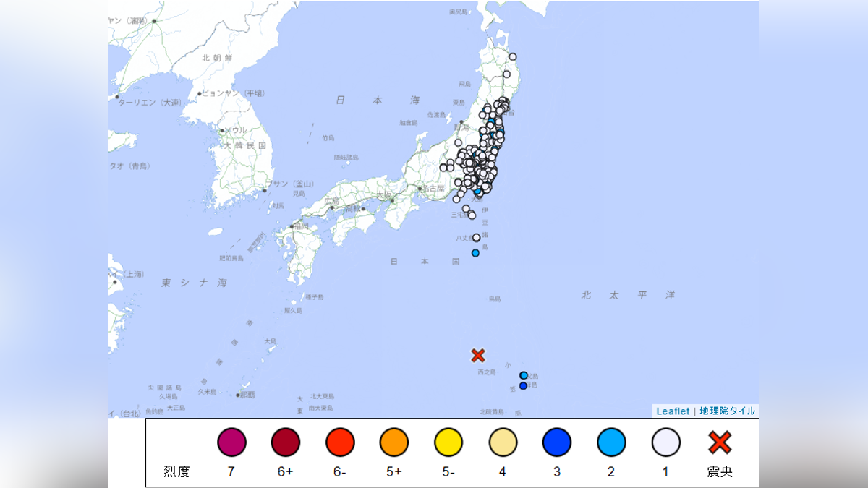This screenshot has width=868, height=488.
Task: Click the プサン（釜山）city label
Action: [292, 184]
